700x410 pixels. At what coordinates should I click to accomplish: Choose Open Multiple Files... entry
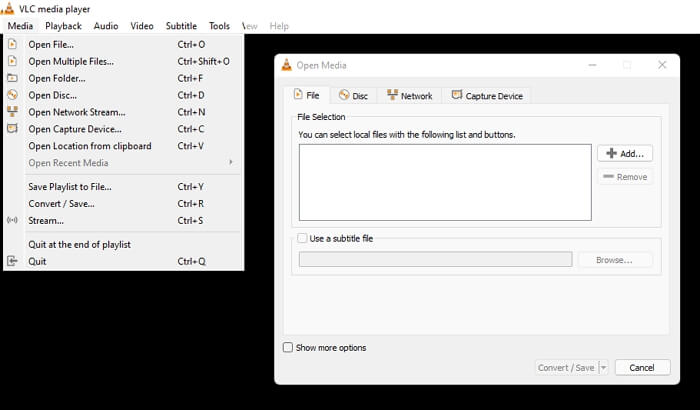coord(124,61)
